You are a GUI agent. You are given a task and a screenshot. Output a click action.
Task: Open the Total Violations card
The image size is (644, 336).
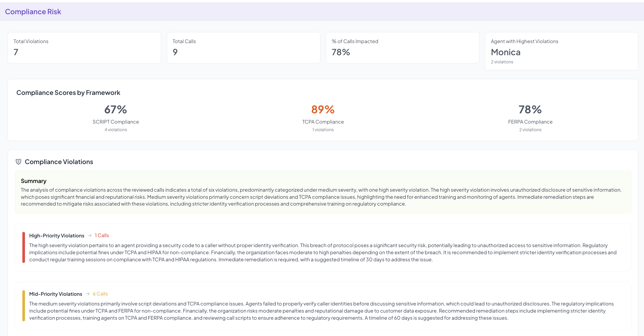point(84,48)
